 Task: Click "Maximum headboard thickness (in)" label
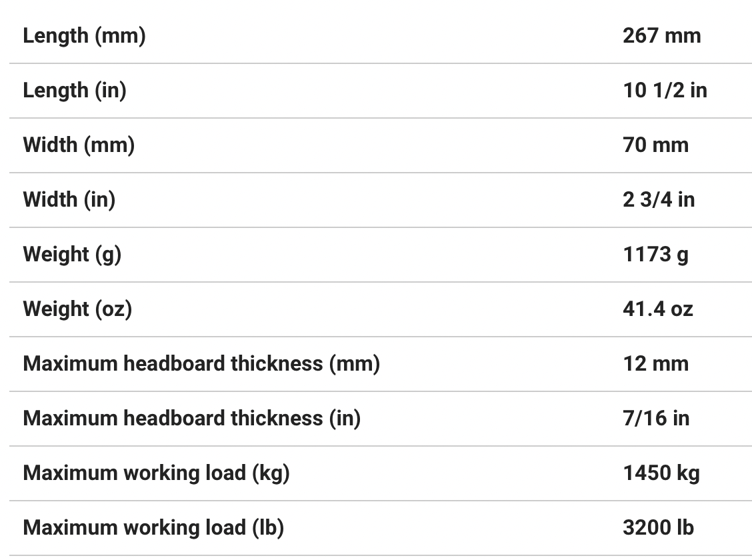pos(192,418)
